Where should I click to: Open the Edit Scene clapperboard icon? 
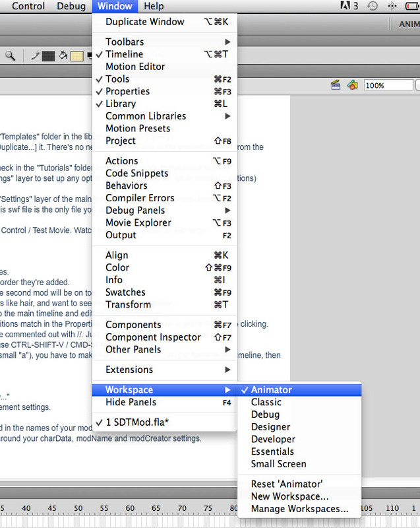tap(336, 85)
